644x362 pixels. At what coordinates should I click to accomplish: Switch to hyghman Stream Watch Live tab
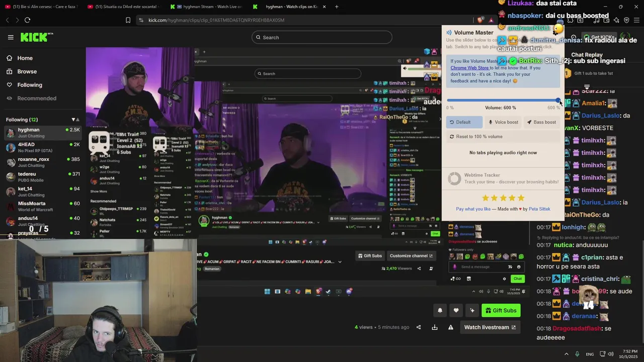pos(206,7)
